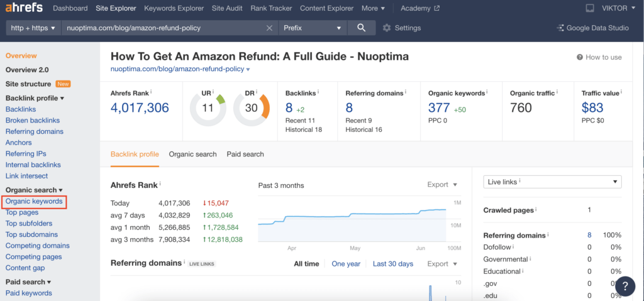This screenshot has height=301, width=644.
Task: Click the Ahrefs Rank value 4,017,306
Action: (x=140, y=107)
